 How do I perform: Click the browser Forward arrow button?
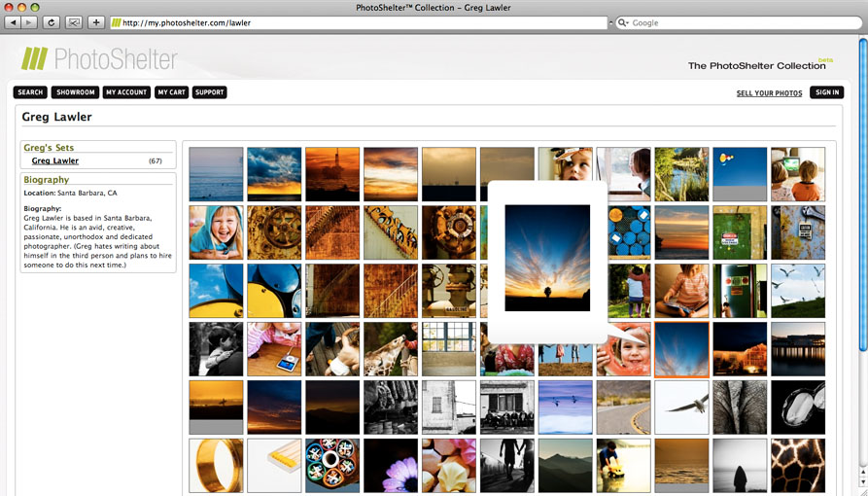pyautogui.click(x=29, y=22)
